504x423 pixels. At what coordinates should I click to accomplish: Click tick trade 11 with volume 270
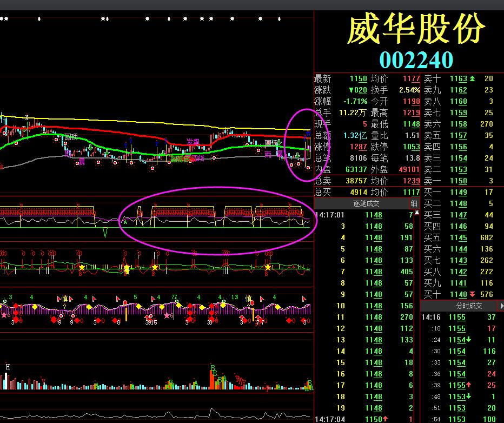[364, 317]
